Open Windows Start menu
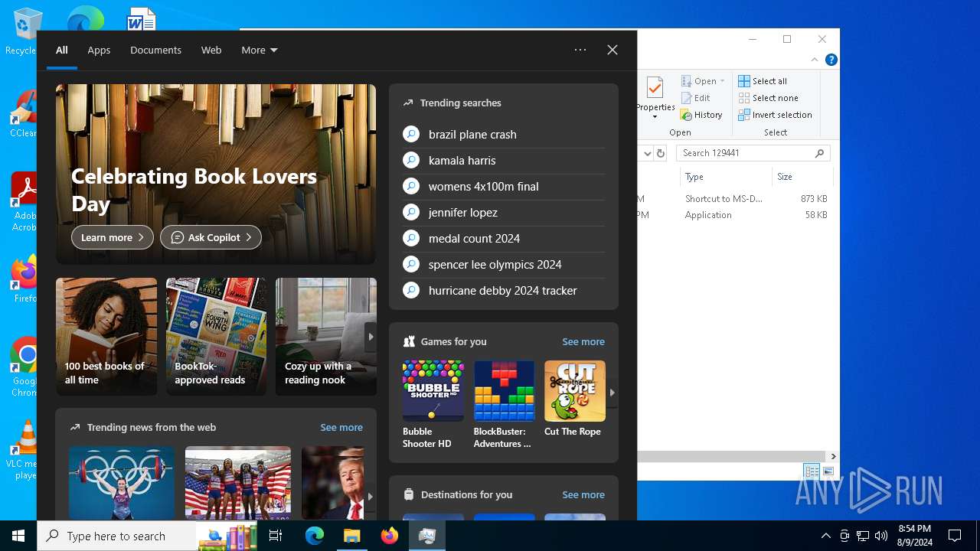The height and width of the screenshot is (551, 980). [x=18, y=536]
